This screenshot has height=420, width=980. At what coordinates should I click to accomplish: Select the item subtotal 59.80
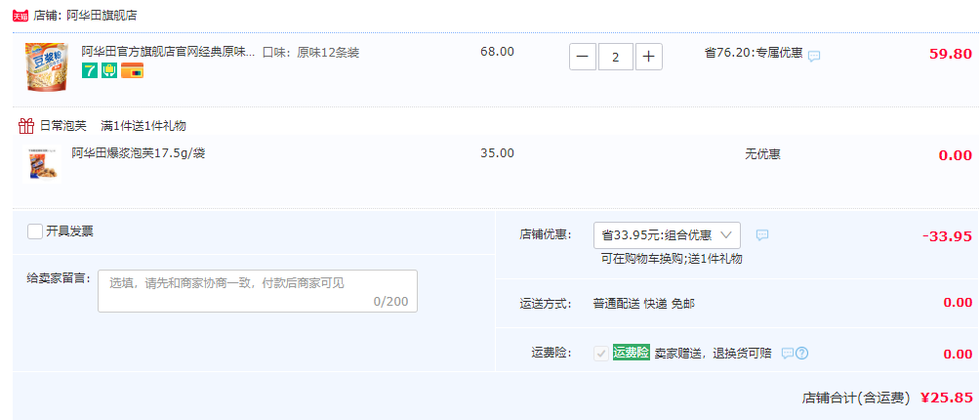pyautogui.click(x=951, y=54)
